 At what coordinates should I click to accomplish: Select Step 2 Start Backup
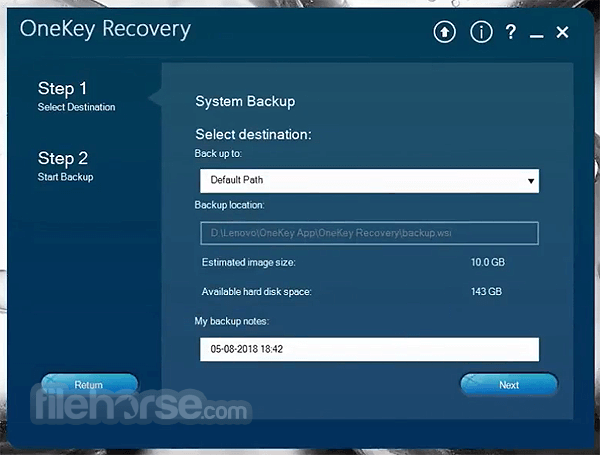65,166
